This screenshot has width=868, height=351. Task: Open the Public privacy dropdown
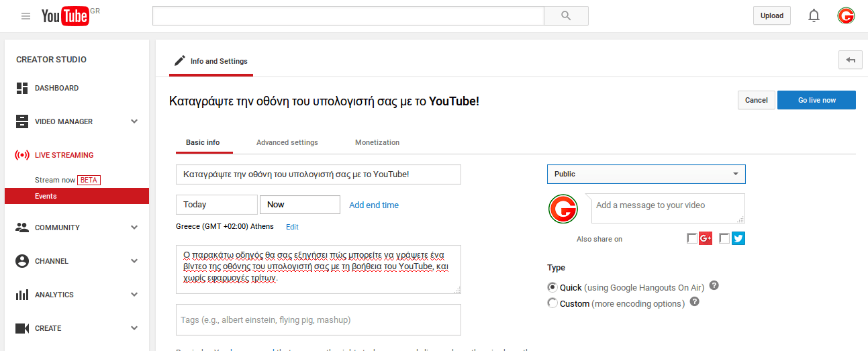tap(646, 174)
